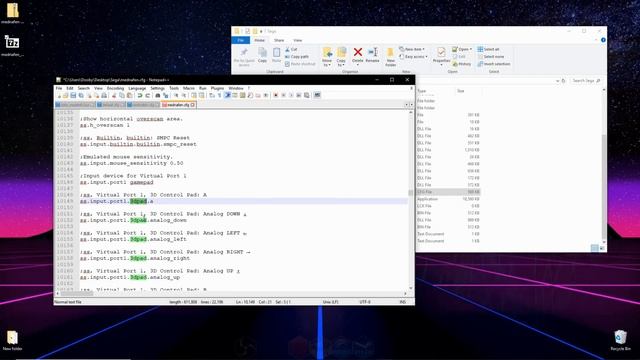Click History in Explorer Open group
The height and width of the screenshot is (360, 640).
coord(462,64)
